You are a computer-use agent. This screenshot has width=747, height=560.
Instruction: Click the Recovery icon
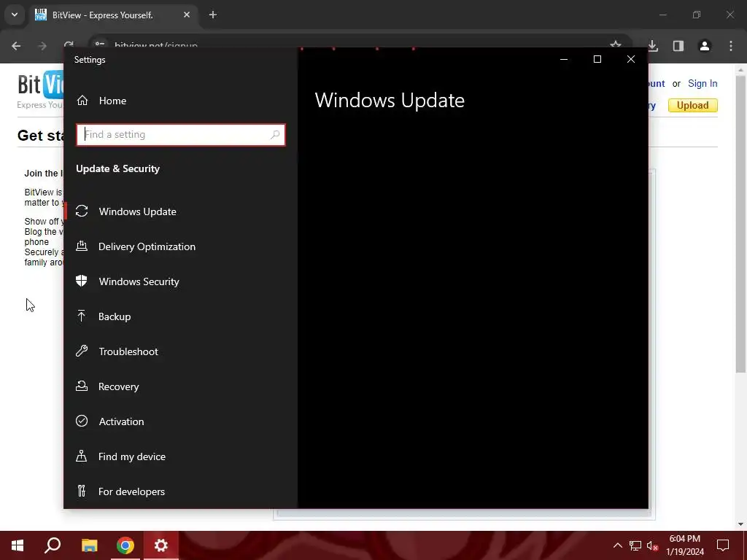click(x=82, y=386)
